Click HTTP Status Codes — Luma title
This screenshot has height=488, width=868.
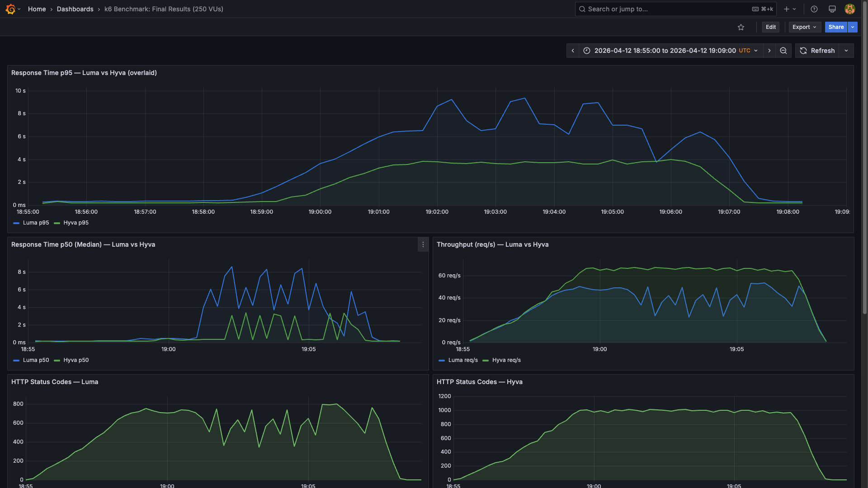[x=55, y=382]
